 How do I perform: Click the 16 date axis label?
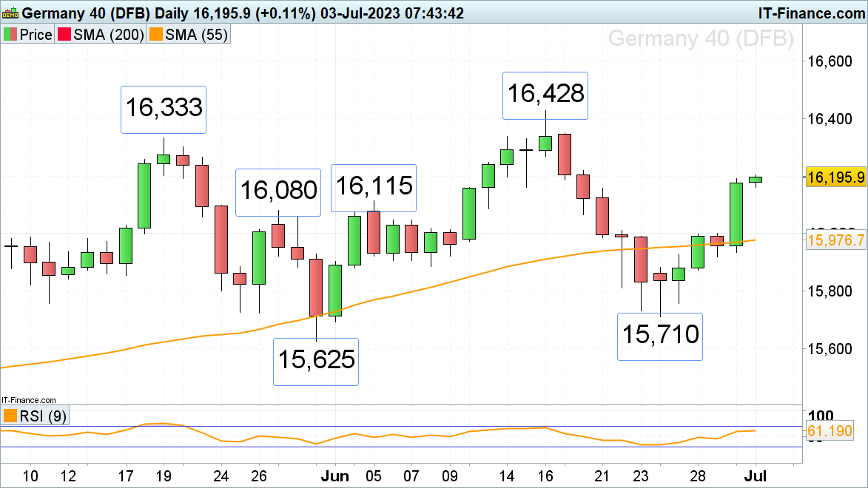pyautogui.click(x=545, y=476)
